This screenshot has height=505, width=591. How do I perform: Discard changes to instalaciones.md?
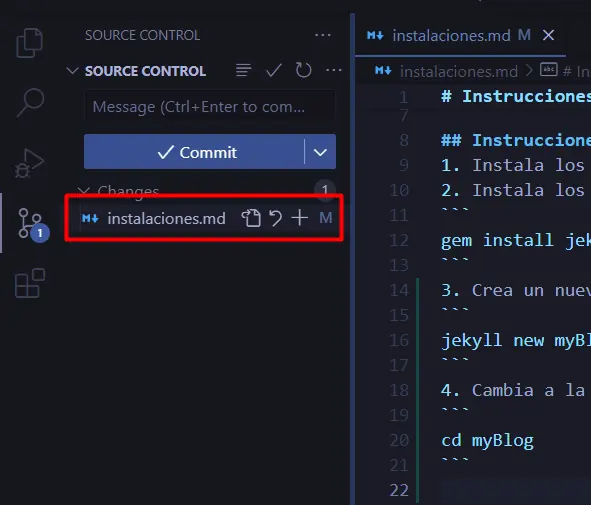[276, 218]
